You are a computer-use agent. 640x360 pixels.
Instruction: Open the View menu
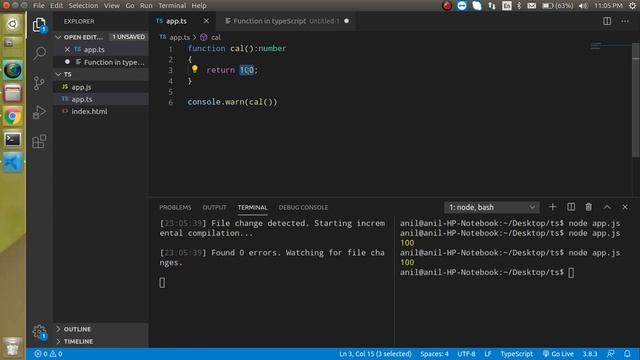click(111, 6)
